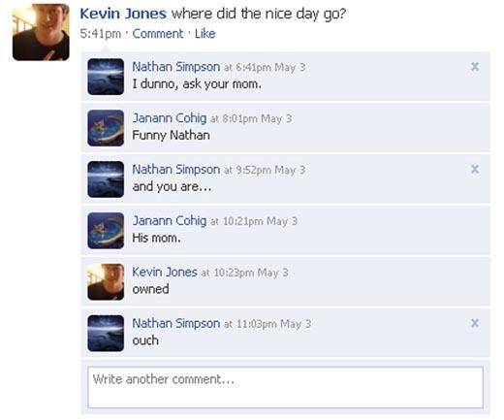The width and height of the screenshot is (504, 420).
Task: Delete Nathan Simpson's 11:03pm 'ouch' comment
Action: 475,323
